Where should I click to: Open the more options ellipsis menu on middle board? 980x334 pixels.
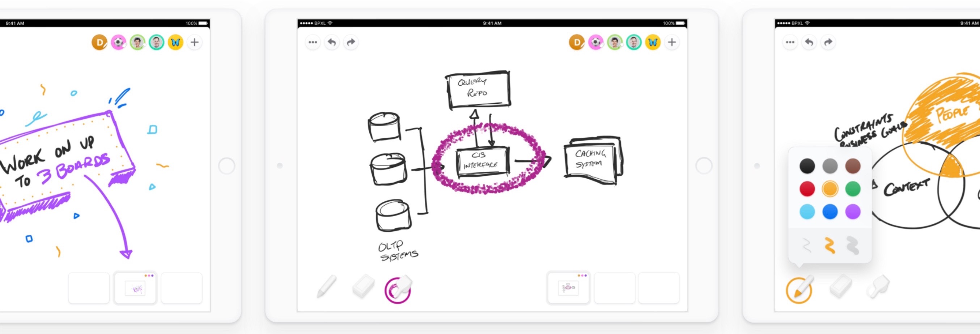click(x=313, y=42)
